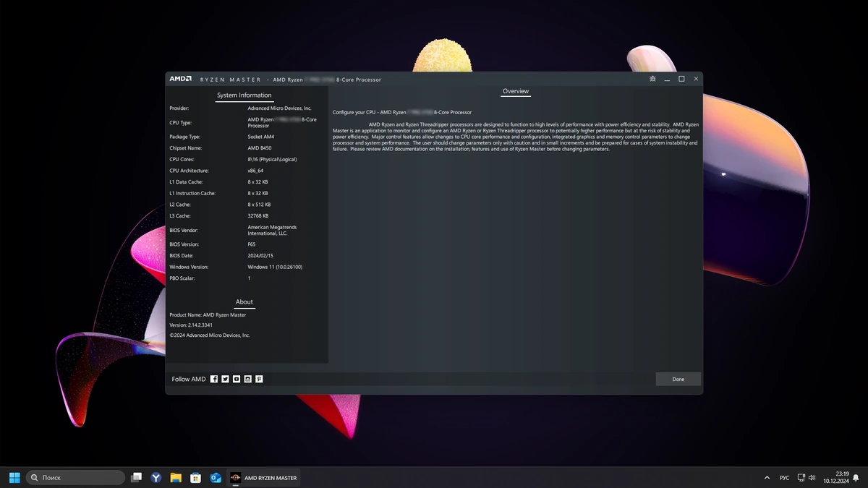Open the Windows Start menu

point(14,477)
